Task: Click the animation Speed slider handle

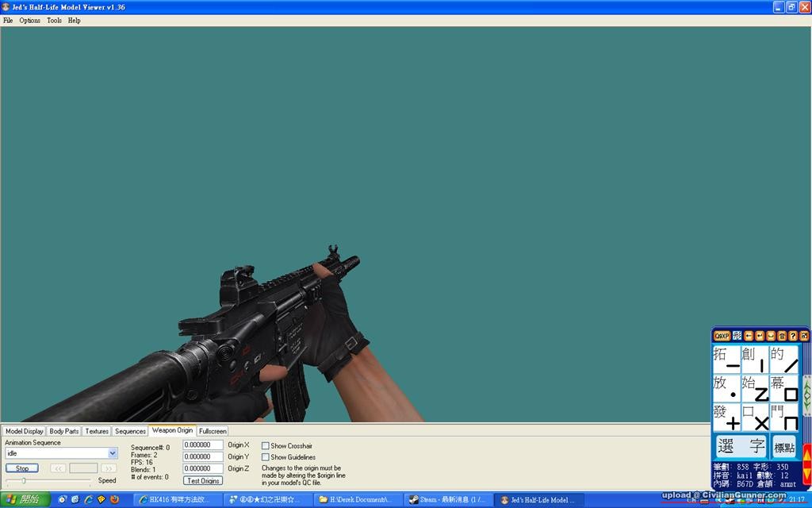Action: [24, 480]
